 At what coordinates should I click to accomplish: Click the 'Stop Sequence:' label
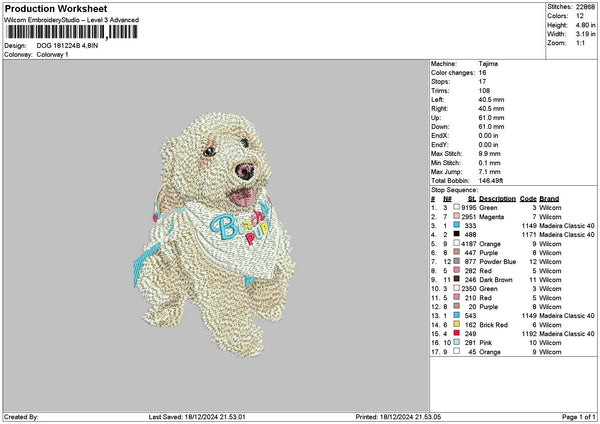click(x=455, y=190)
